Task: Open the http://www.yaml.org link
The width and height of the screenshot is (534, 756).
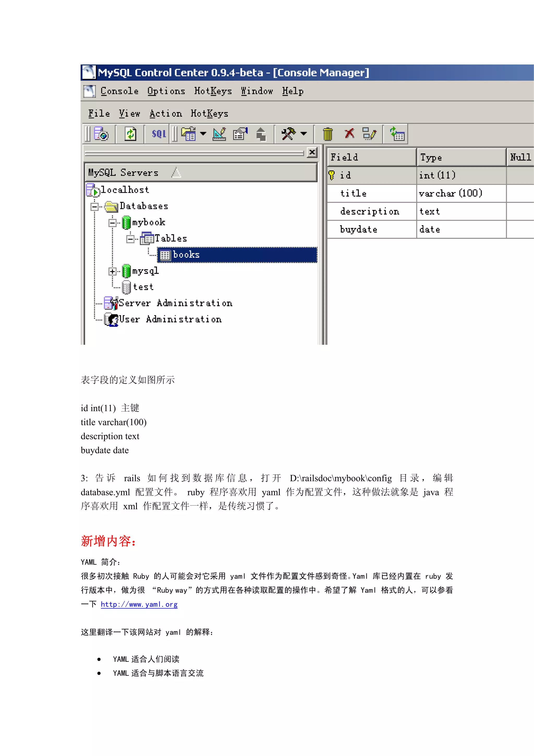Action: click(x=139, y=604)
